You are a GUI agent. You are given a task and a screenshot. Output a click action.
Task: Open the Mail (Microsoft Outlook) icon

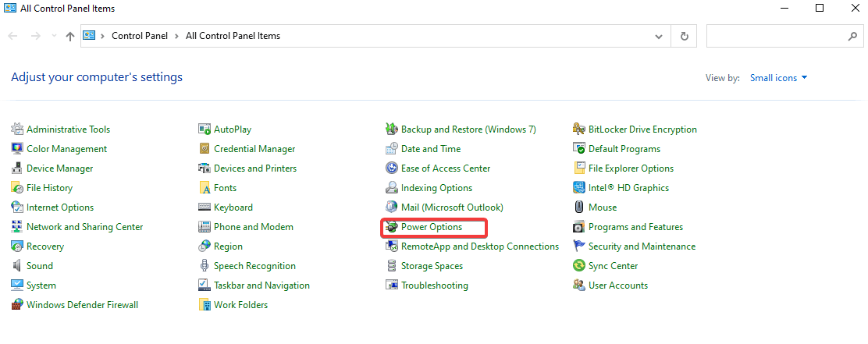[x=392, y=207]
